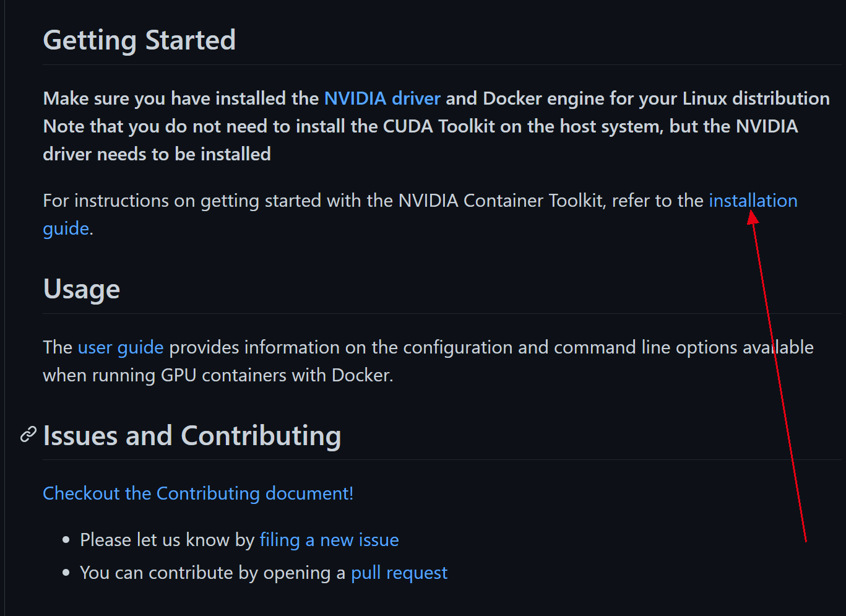Click the Usage section heading
This screenshot has height=616, width=846.
[x=81, y=288]
